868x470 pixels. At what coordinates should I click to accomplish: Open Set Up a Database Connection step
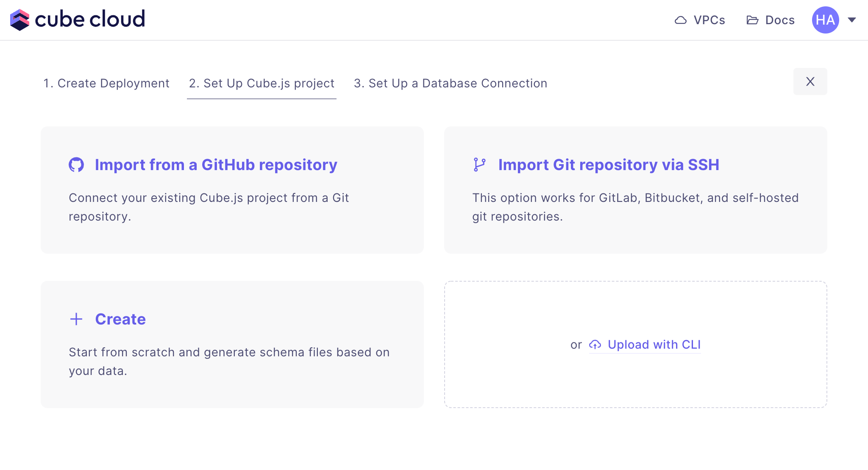[x=450, y=83]
